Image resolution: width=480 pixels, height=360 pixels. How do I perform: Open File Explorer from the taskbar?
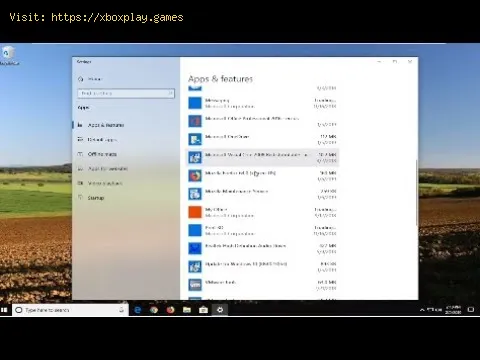click(x=187, y=310)
